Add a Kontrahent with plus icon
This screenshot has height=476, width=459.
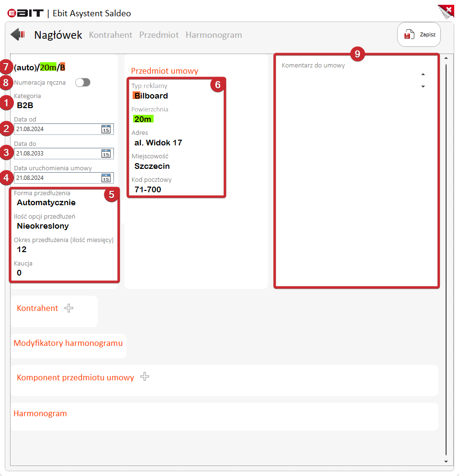(x=69, y=309)
